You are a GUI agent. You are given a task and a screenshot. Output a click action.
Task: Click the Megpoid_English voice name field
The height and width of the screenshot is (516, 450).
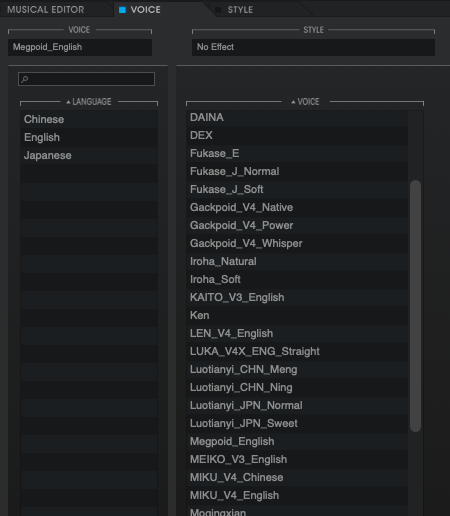[80, 47]
